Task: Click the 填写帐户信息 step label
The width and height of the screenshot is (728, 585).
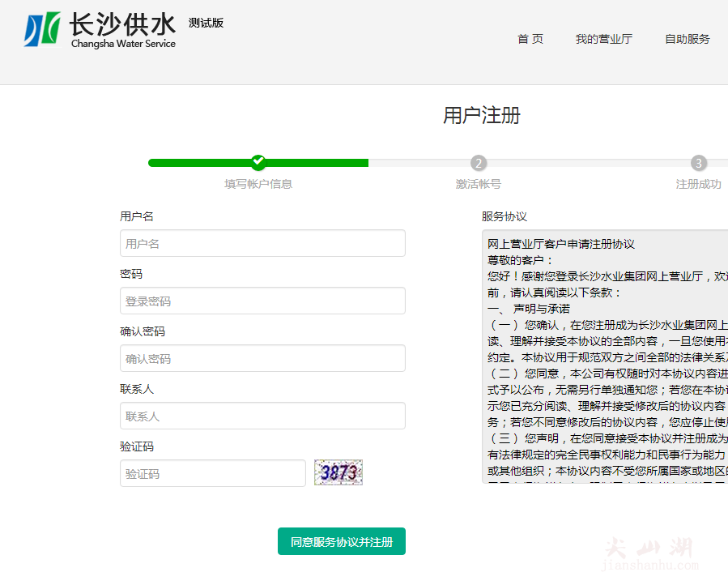Action: [258, 184]
